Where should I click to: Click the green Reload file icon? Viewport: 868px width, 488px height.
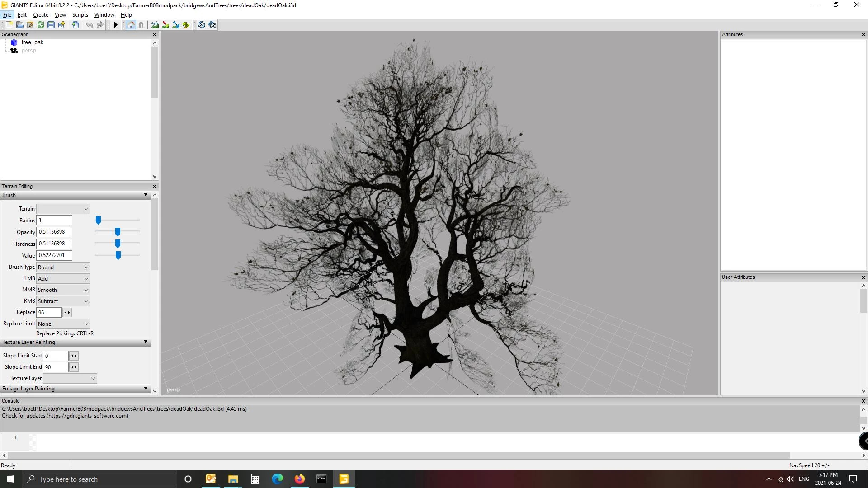pyautogui.click(x=41, y=25)
